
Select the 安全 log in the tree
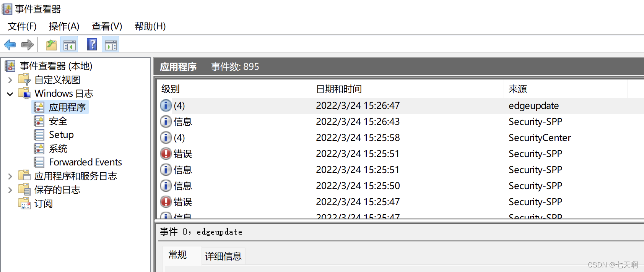(x=58, y=121)
